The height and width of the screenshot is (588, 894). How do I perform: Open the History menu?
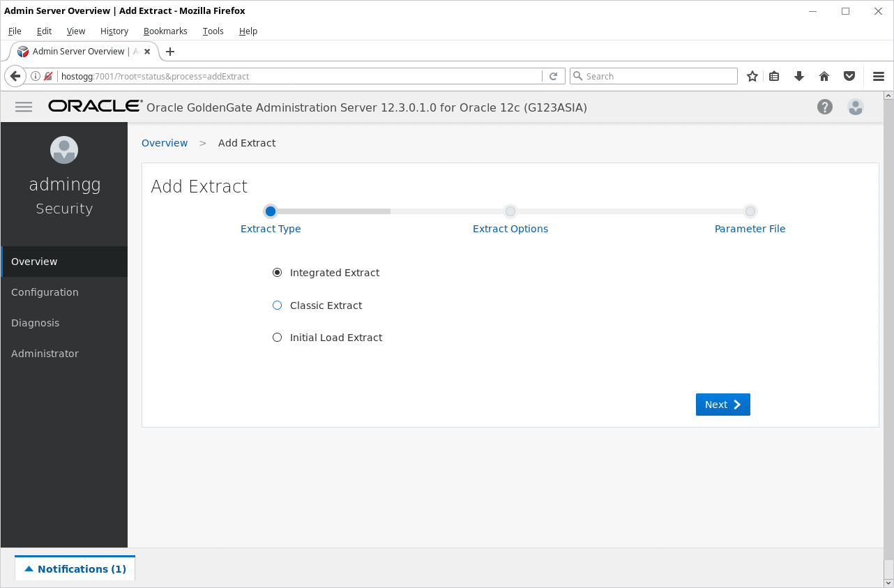114,31
